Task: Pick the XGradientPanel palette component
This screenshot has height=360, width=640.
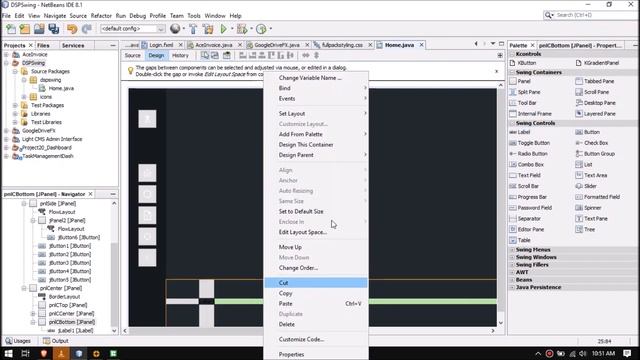Action: coord(597,63)
